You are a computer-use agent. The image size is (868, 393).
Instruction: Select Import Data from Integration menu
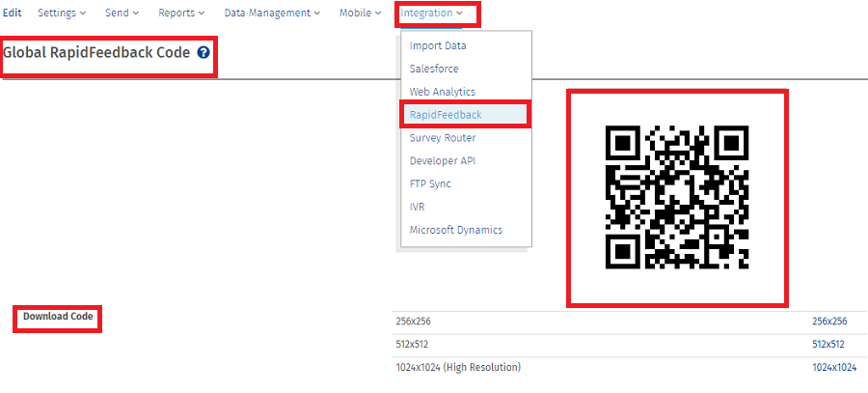coord(438,45)
